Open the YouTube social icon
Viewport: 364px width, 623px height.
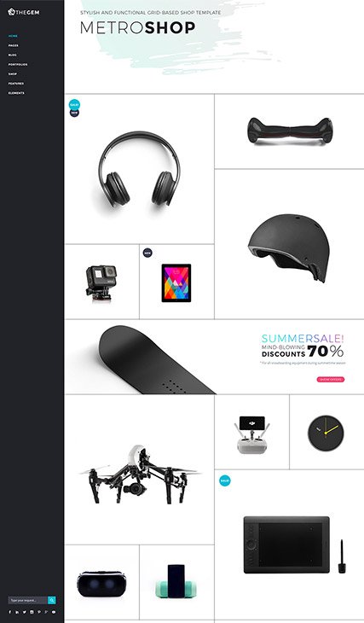54,612
